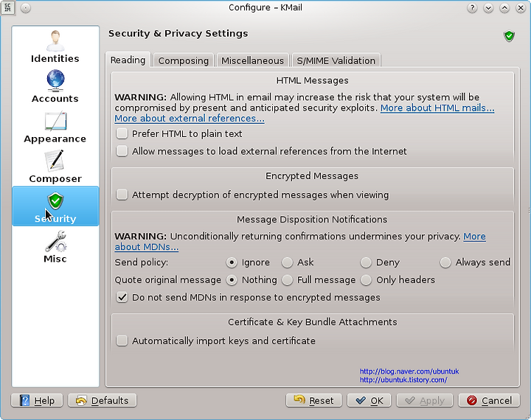
Task: Open the Accounts globe section
Action: click(x=55, y=87)
